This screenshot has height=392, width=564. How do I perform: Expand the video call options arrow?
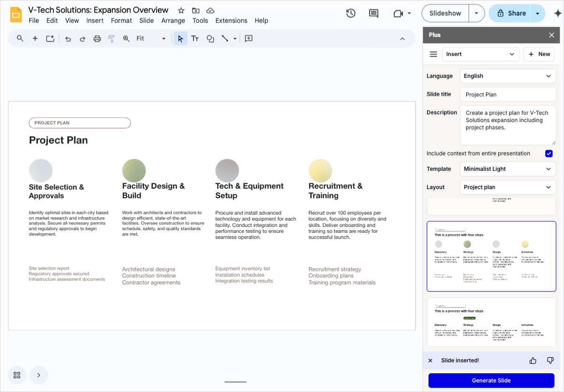(409, 14)
